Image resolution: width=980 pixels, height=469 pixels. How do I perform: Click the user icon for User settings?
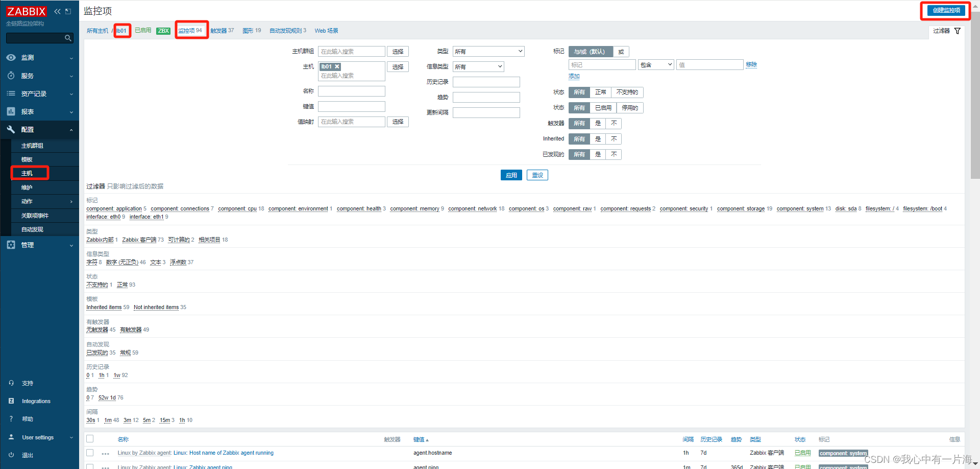coord(11,437)
